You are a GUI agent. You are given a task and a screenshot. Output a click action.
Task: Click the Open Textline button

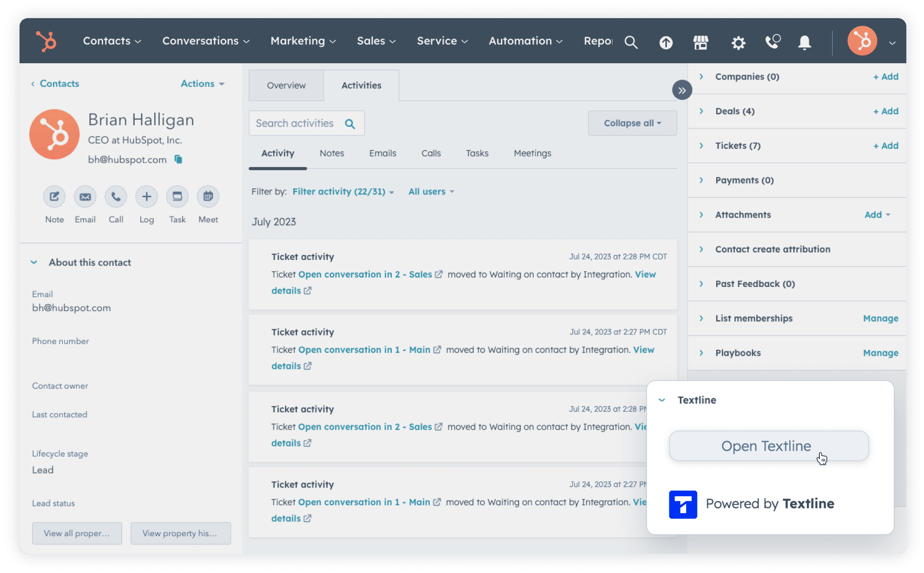[768, 446]
